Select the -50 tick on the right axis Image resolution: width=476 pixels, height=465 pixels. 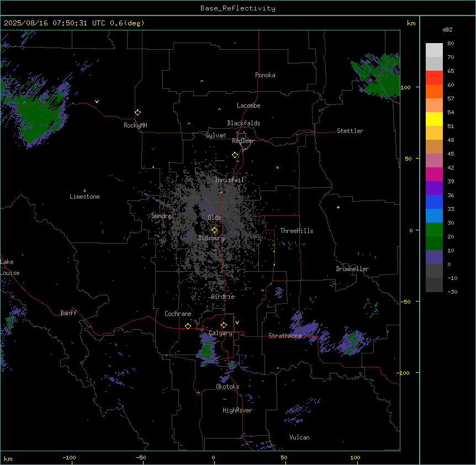point(405,302)
